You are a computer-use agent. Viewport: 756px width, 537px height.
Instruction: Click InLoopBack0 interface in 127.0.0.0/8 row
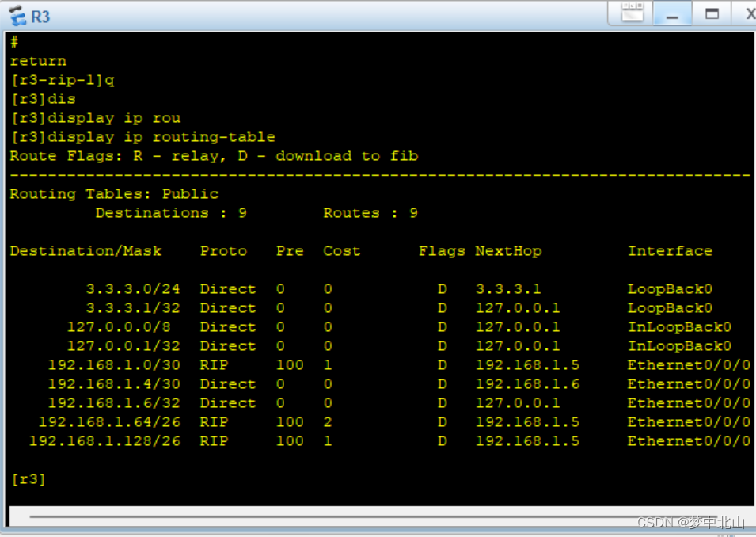tap(679, 327)
